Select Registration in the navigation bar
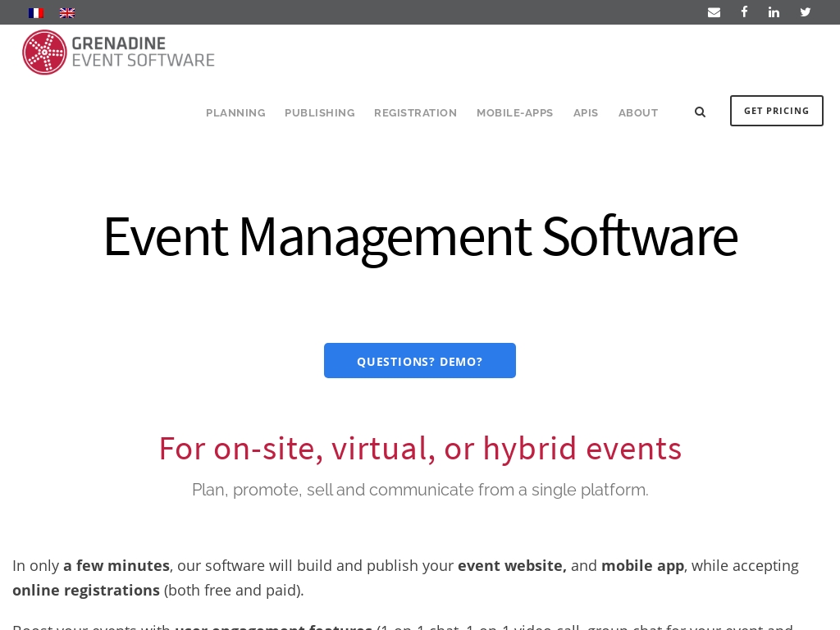 [x=415, y=113]
